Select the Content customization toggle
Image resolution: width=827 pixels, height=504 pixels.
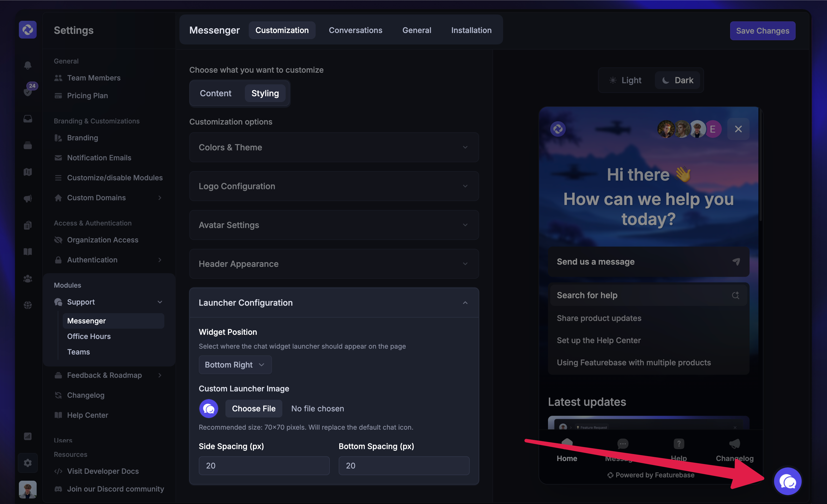point(215,93)
